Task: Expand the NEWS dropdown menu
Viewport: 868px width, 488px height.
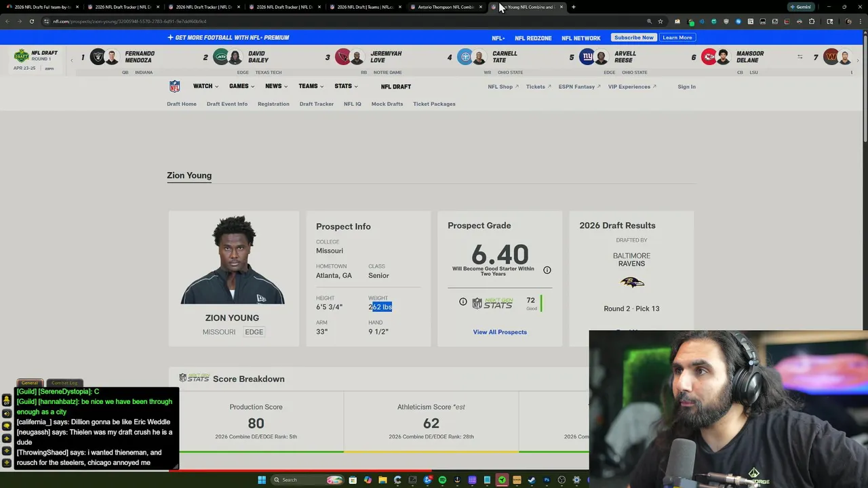Action: 276,86
